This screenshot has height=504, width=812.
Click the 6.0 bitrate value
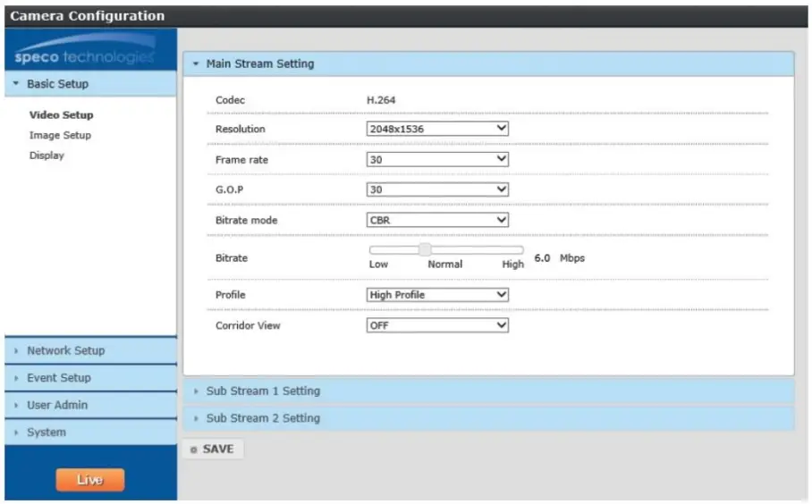[542, 257]
